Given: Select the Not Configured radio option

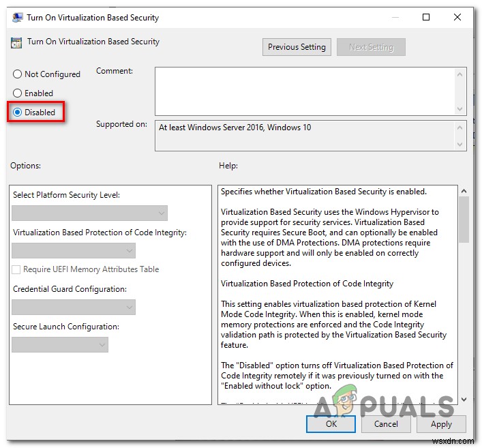Looking at the screenshot, I should click(46, 74).
